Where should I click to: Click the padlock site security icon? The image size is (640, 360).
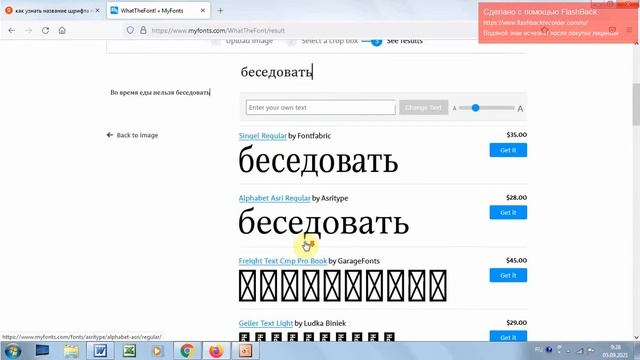(x=143, y=30)
